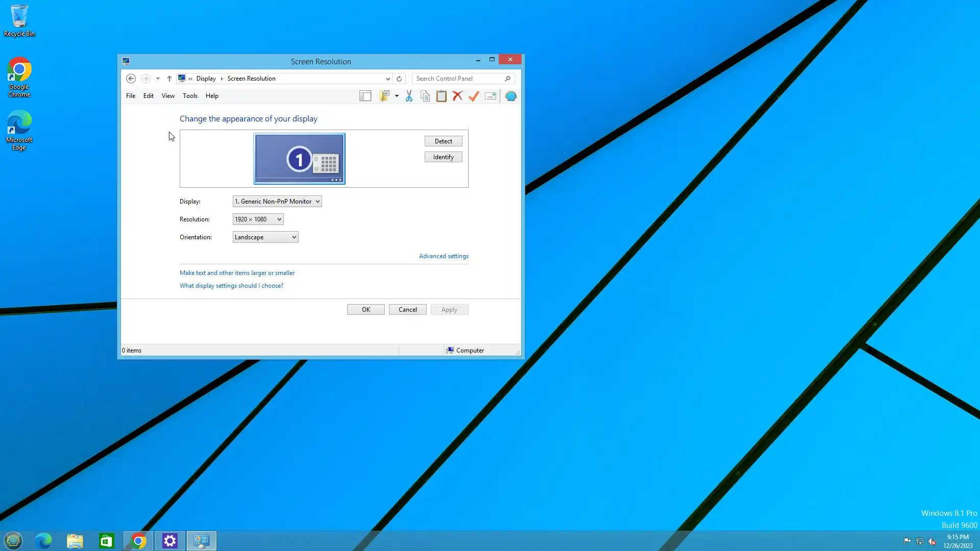Click the red X Delete toolbar icon

click(x=457, y=96)
